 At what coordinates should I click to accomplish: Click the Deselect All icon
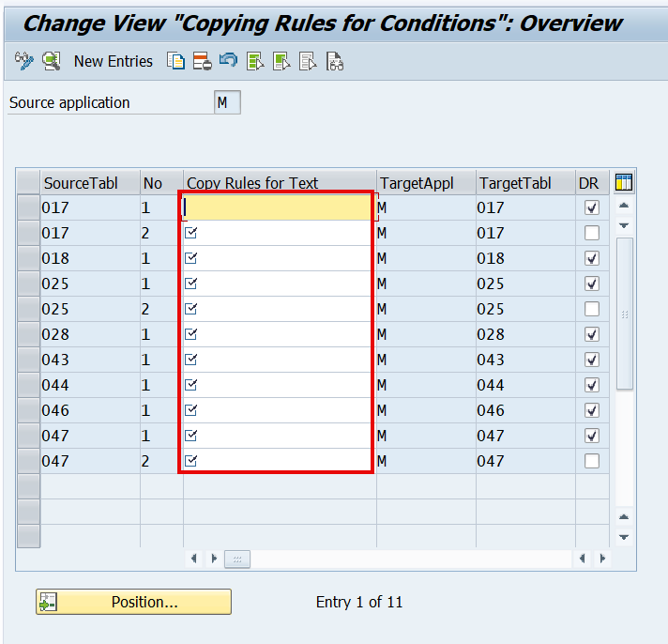[x=308, y=61]
